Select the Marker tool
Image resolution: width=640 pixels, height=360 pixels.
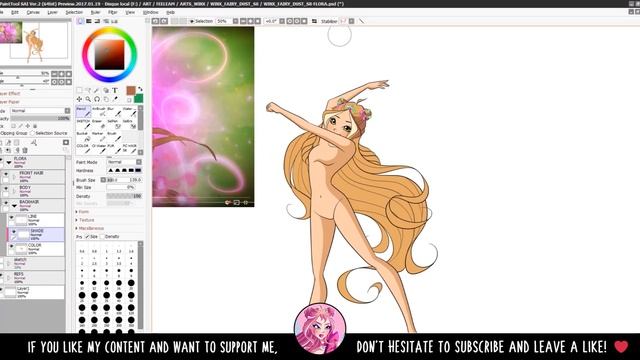pos(98,136)
